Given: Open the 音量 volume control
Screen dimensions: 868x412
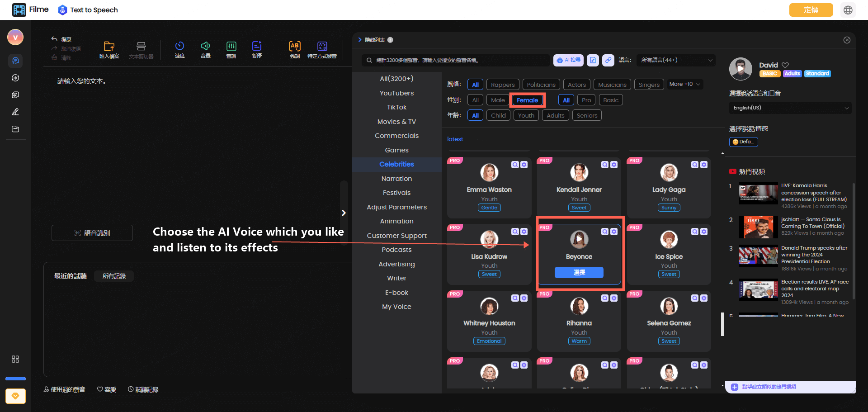Looking at the screenshot, I should pos(205,49).
